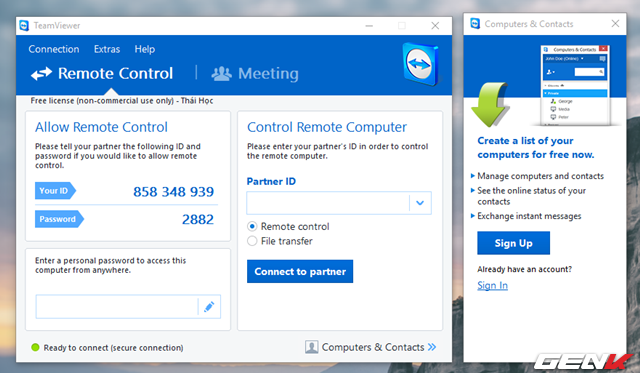Switch to the Meeting tab
The image size is (640, 373).
coord(255,74)
